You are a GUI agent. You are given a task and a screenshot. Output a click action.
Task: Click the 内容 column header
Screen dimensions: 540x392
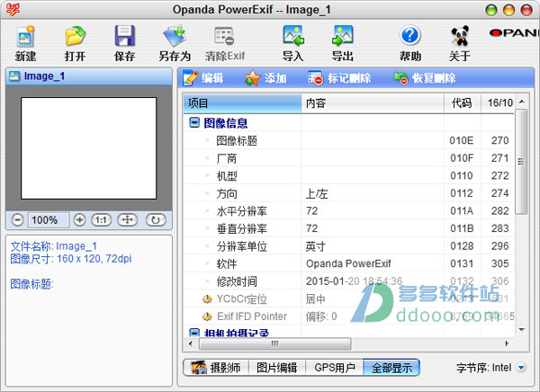pyautogui.click(x=373, y=102)
